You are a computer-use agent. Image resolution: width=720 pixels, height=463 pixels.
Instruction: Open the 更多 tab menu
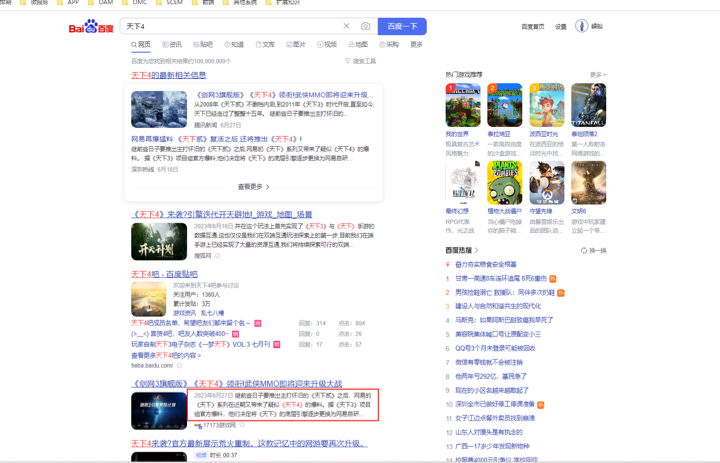tap(416, 45)
